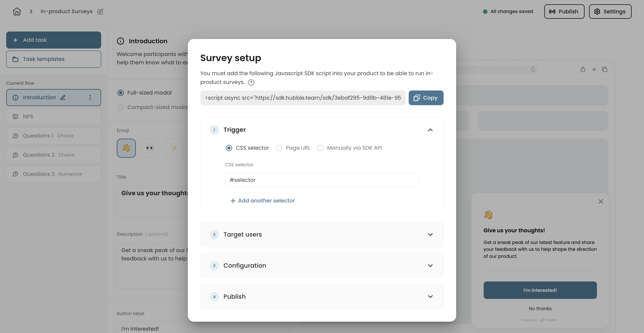Go to home via house icon
This screenshot has width=644, height=333.
pos(17,11)
